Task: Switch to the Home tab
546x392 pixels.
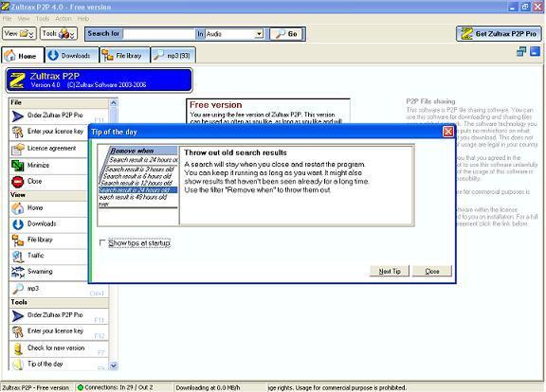Action: pyautogui.click(x=23, y=55)
